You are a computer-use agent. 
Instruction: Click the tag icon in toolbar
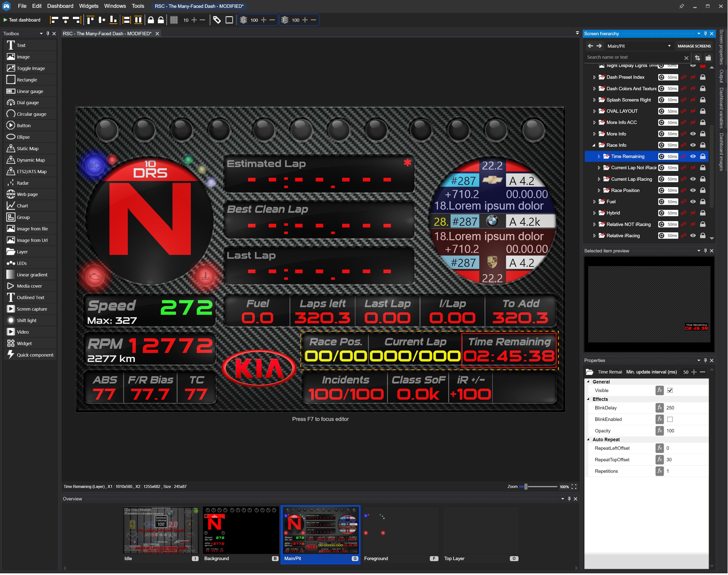(217, 20)
